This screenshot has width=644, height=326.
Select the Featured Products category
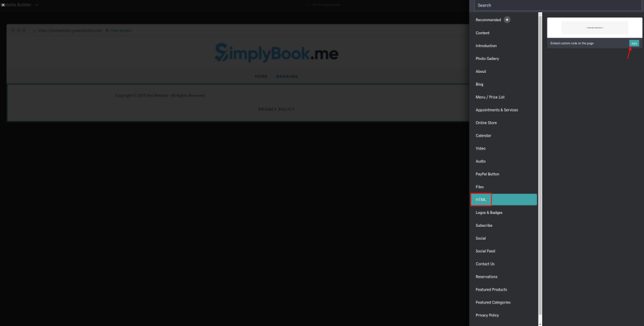click(491, 290)
